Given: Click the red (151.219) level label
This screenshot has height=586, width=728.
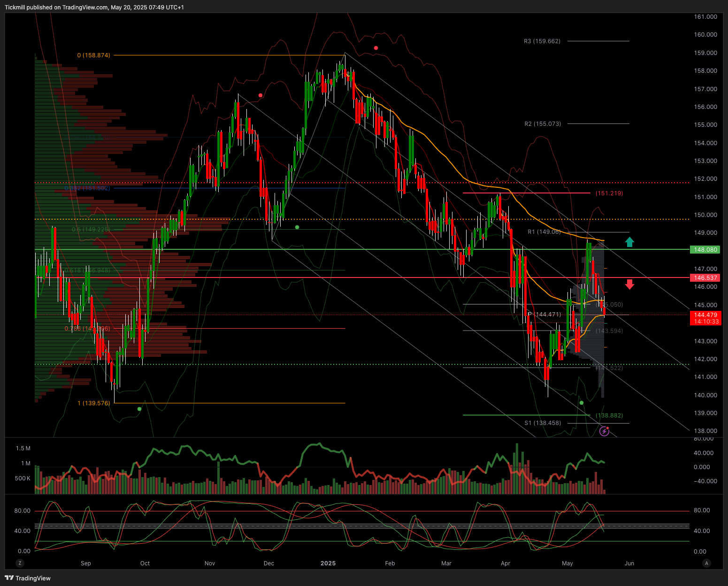Looking at the screenshot, I should pyautogui.click(x=609, y=193).
